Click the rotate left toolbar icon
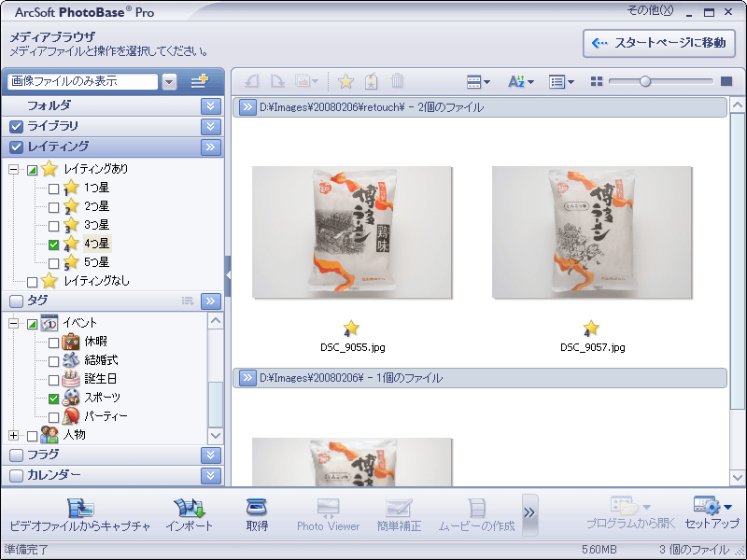This screenshot has width=747, height=560. pyautogui.click(x=251, y=81)
